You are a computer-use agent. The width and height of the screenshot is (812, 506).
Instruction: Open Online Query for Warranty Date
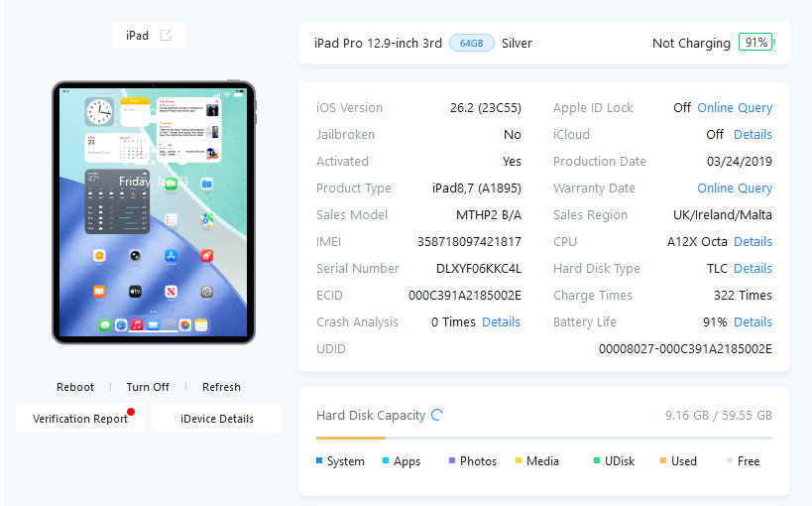pyautogui.click(x=735, y=188)
